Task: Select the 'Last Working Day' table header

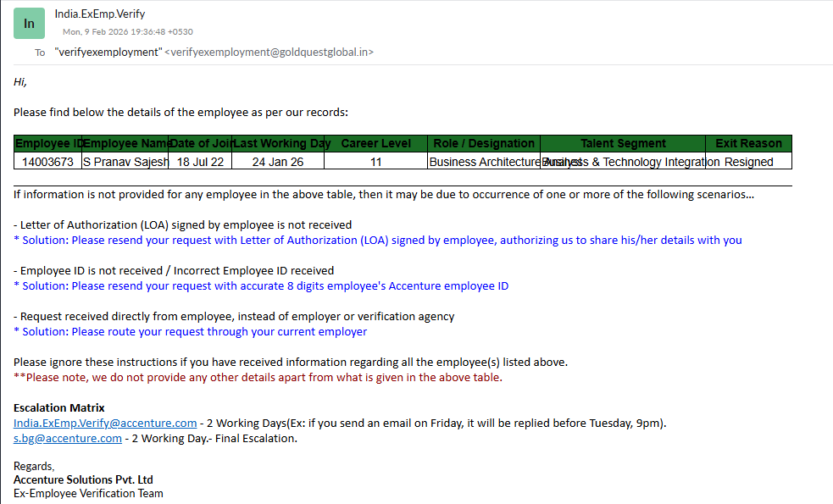Action: coord(278,143)
